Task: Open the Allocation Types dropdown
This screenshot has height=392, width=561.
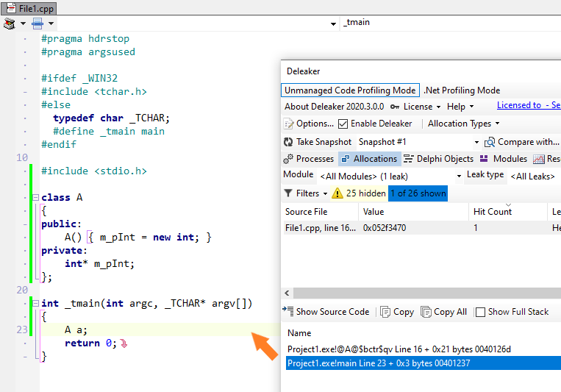Action: tap(463, 124)
